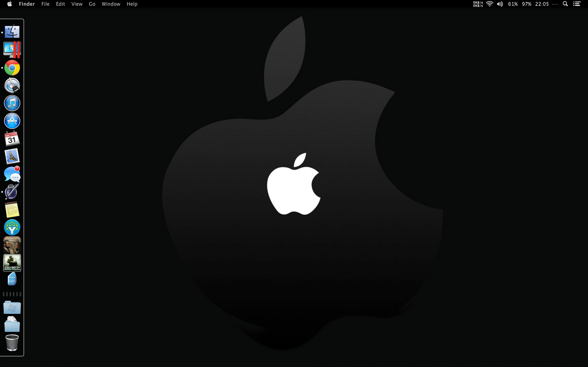Launch Directory Utility compass icon

pos(12,85)
